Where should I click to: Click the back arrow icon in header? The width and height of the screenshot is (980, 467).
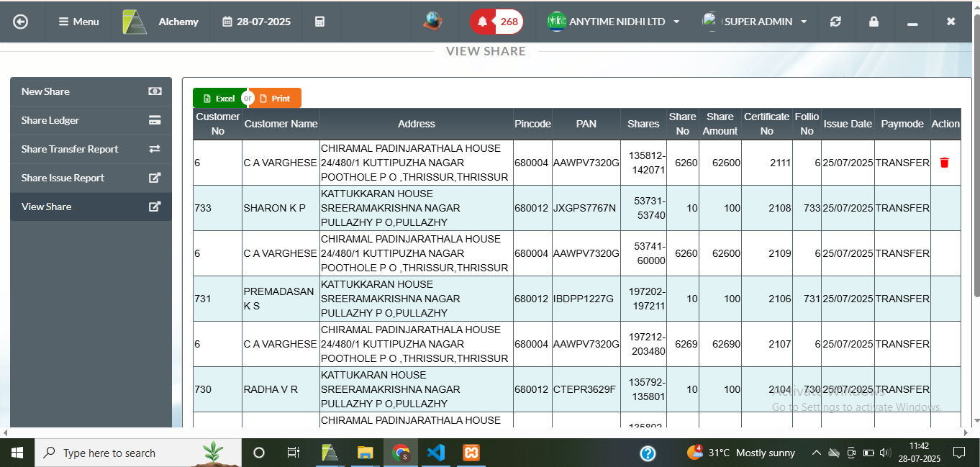click(20, 22)
